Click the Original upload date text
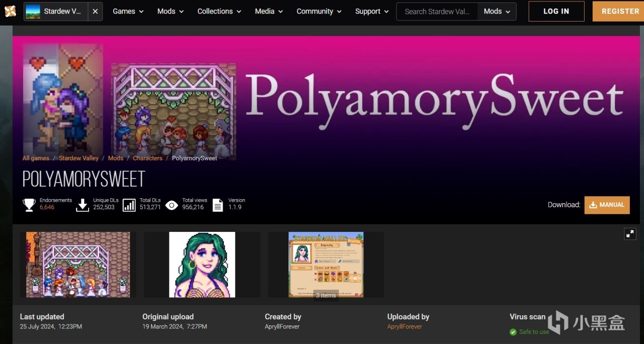 coord(175,326)
